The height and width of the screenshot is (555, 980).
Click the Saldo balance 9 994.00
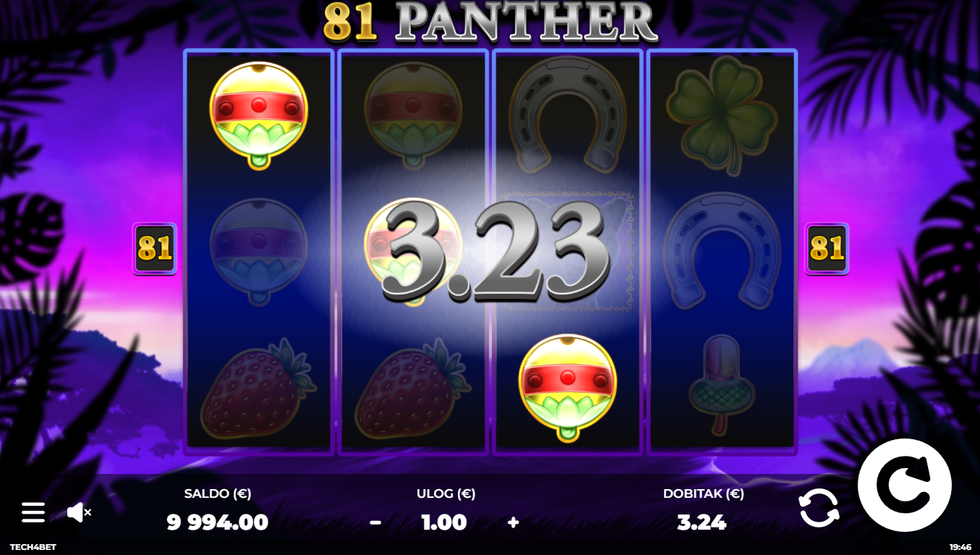point(217,522)
